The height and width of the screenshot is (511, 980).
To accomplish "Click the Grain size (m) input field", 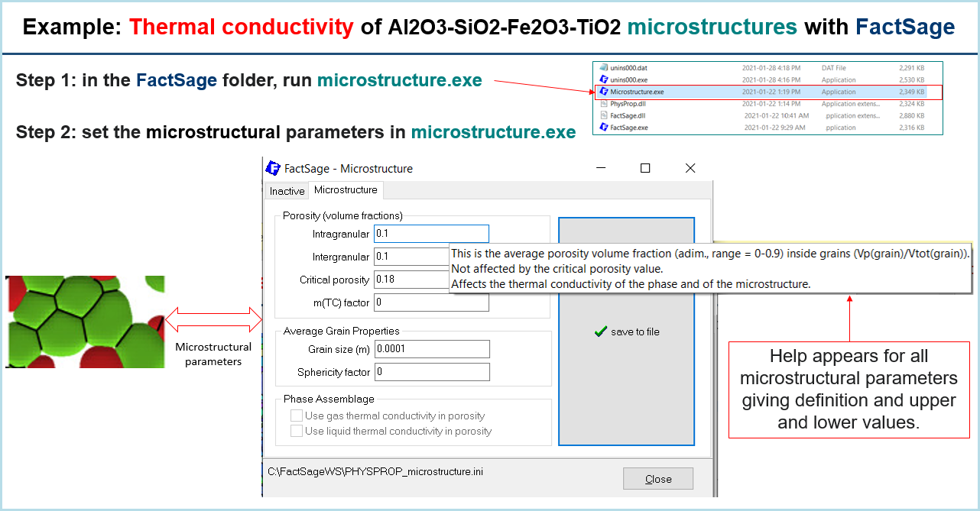I will 431,349.
